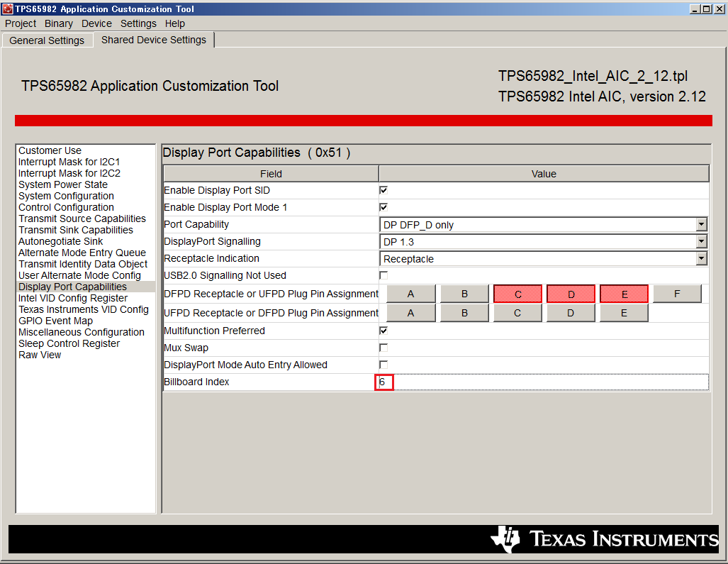Open the DisplayPort Signalling dropdown

(x=701, y=242)
